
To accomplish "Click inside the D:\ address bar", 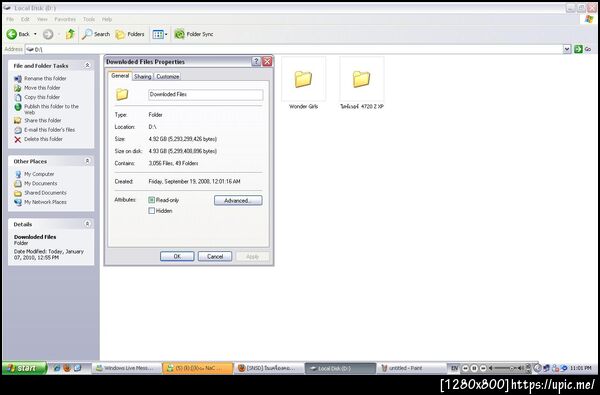I will click(294, 49).
